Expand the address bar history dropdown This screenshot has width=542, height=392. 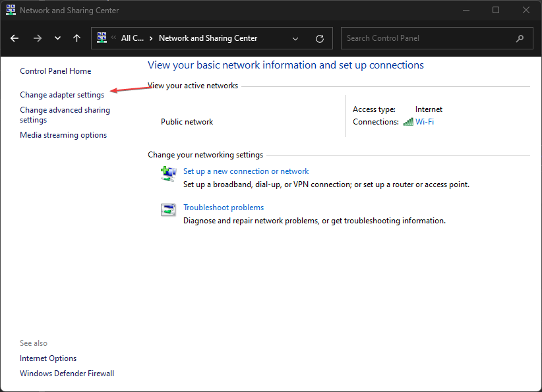tap(295, 38)
